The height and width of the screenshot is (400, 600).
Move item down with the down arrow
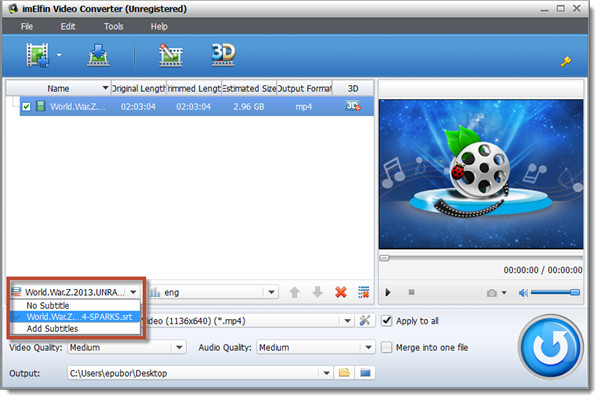(318, 292)
